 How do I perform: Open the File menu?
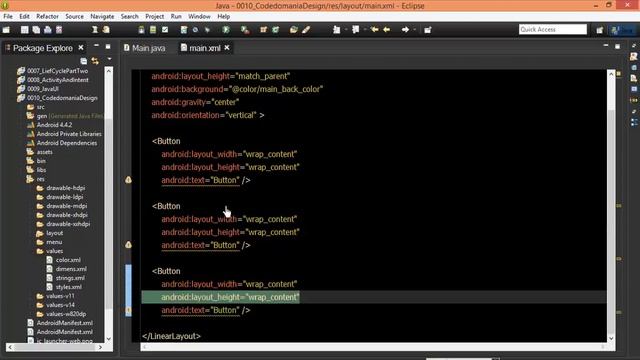[8, 16]
